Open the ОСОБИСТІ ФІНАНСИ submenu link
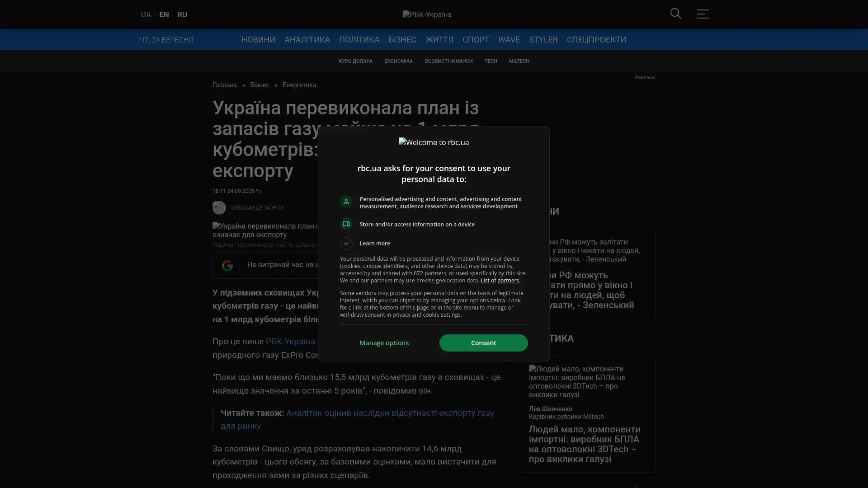Screen dimensions: 868x488 (x=448, y=61)
